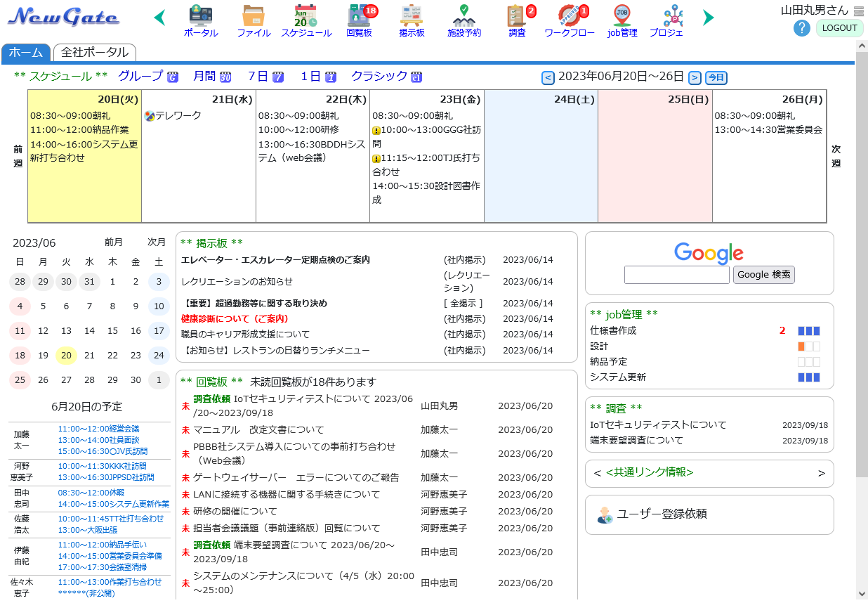The width and height of the screenshot is (868, 603).
Task: Click the LOGOUT button
Action: tap(839, 28)
